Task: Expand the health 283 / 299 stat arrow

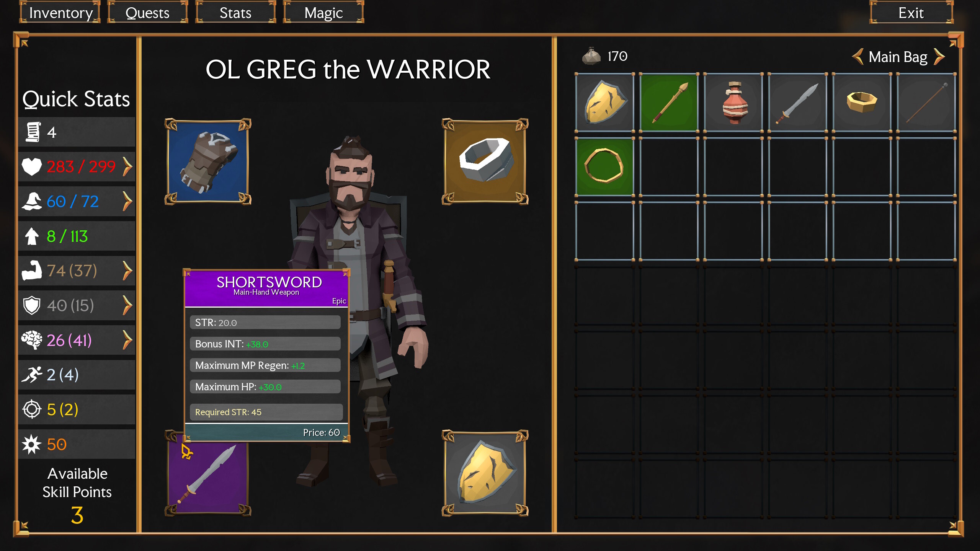Action: pyautogui.click(x=127, y=166)
